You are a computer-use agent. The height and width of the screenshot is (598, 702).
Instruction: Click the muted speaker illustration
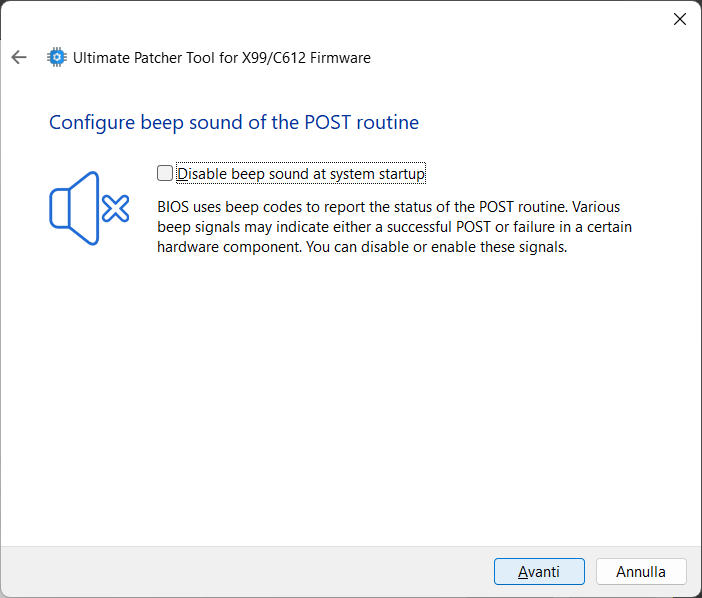[x=89, y=209]
